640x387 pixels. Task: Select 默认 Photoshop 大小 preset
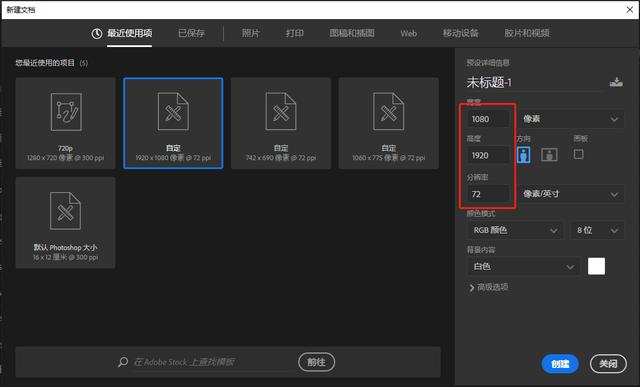[x=65, y=222]
